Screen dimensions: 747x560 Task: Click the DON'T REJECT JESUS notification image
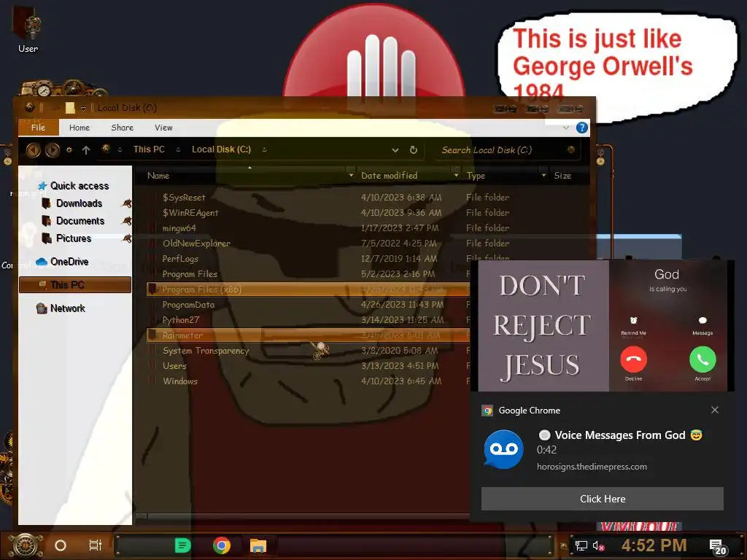pyautogui.click(x=603, y=326)
